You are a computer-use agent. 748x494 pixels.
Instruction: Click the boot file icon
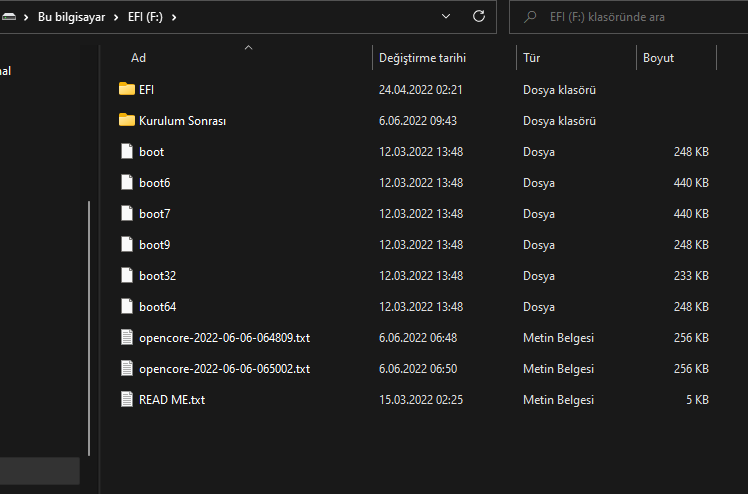click(x=126, y=152)
